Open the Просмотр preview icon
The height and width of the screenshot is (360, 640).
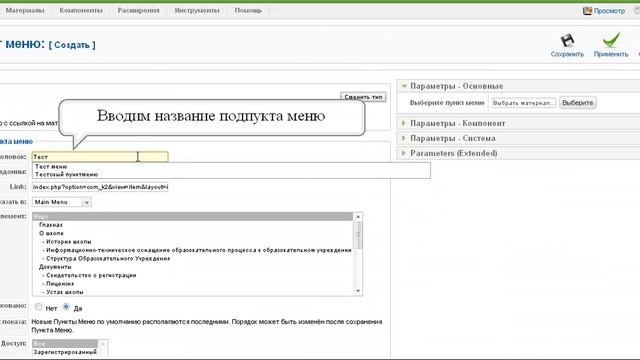point(587,11)
